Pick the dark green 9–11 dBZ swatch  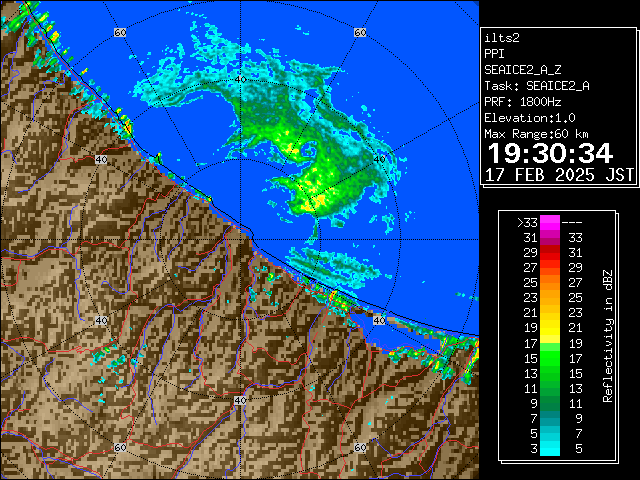click(550, 403)
